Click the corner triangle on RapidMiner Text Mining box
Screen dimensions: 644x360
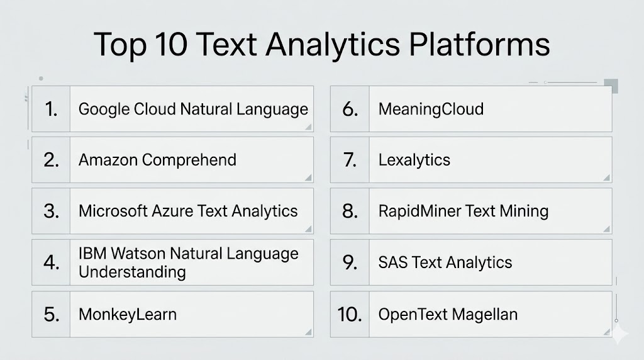point(607,229)
